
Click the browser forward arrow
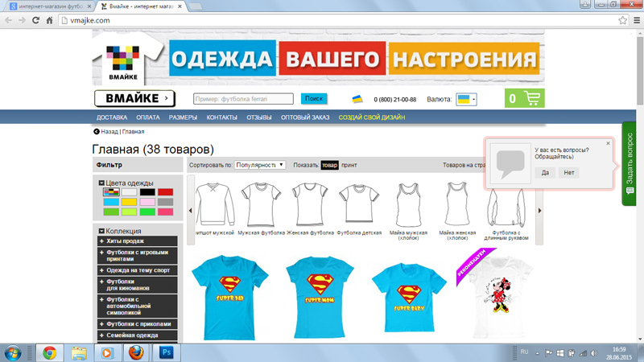(22, 20)
